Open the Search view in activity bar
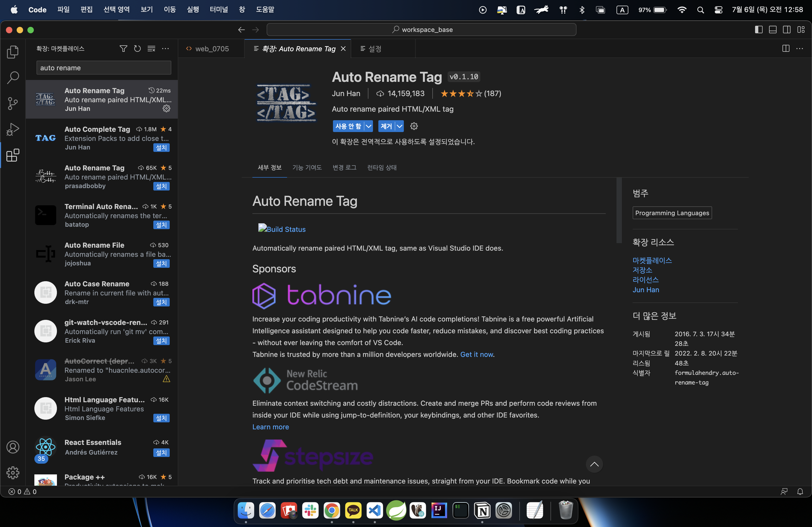The height and width of the screenshot is (527, 812). [x=13, y=78]
